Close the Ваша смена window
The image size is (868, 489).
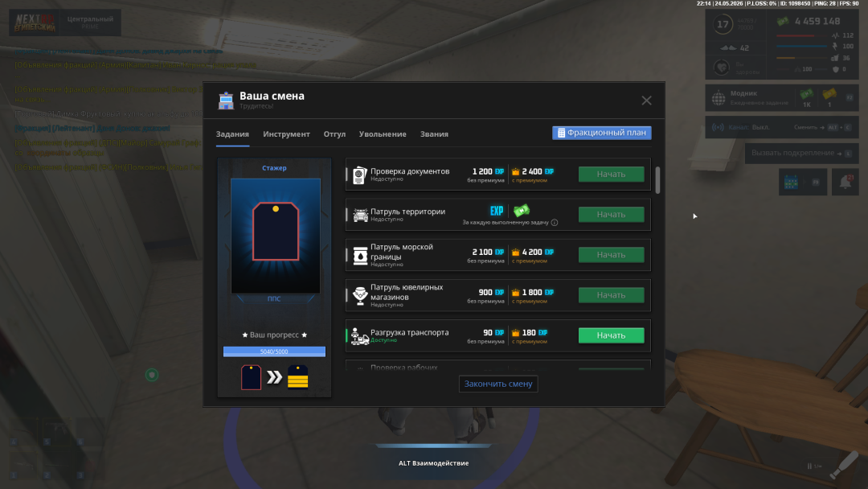point(646,101)
